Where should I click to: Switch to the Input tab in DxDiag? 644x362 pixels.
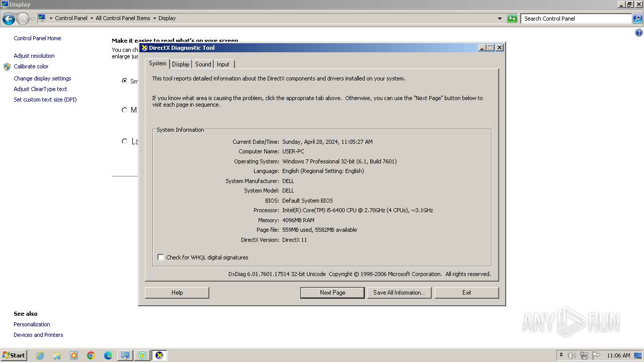coord(223,64)
